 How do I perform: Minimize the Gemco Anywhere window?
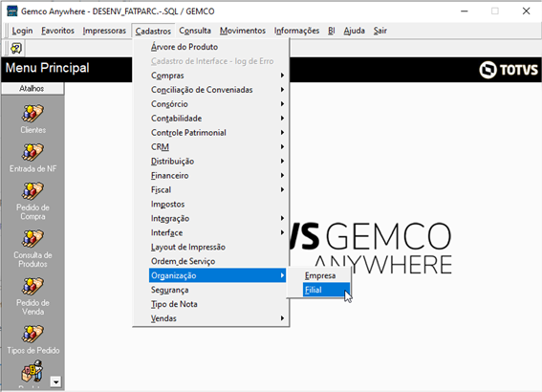pos(465,11)
